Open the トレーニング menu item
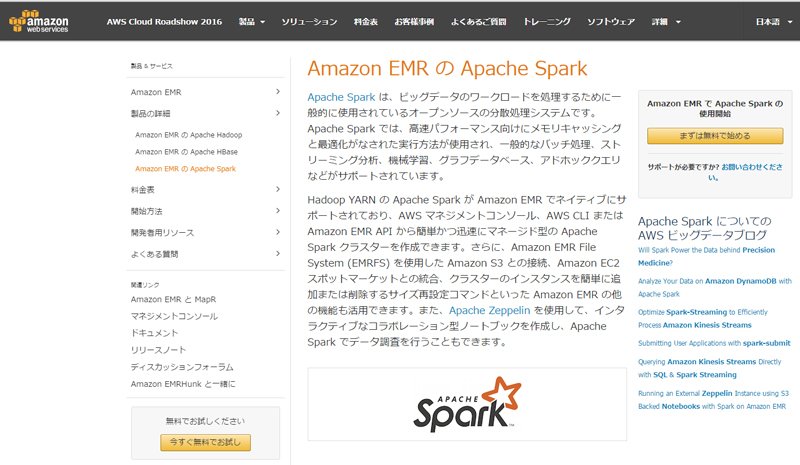 coord(546,21)
